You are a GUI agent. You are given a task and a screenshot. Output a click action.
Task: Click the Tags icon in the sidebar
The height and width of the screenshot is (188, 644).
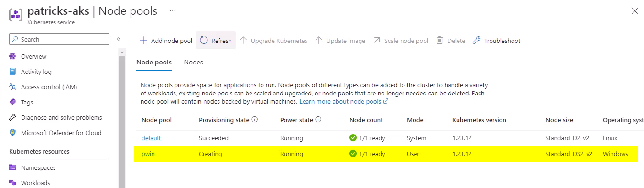point(13,102)
